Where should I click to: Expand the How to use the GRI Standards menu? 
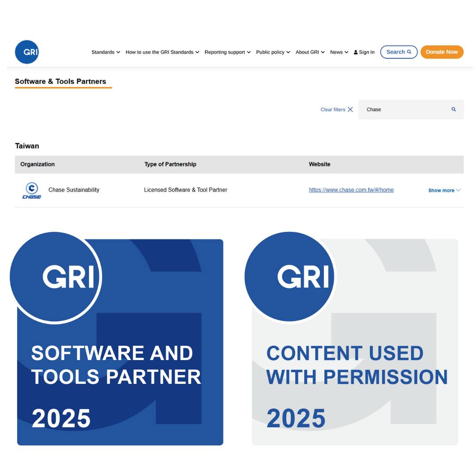[162, 52]
